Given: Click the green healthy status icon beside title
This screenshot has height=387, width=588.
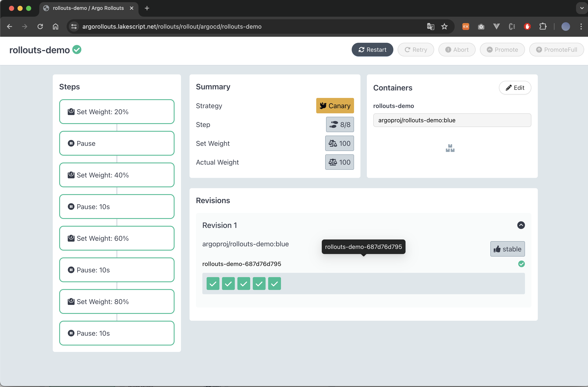Looking at the screenshot, I should pos(77,50).
